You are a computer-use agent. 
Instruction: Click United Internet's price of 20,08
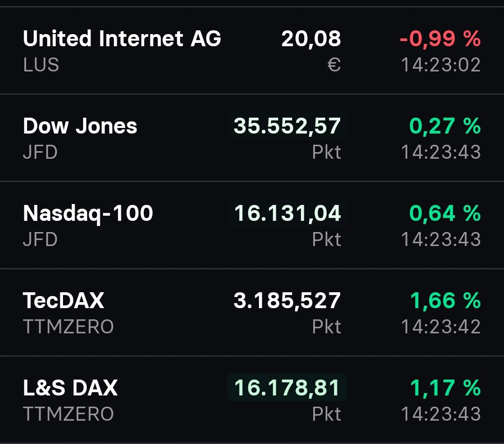pyautogui.click(x=310, y=39)
